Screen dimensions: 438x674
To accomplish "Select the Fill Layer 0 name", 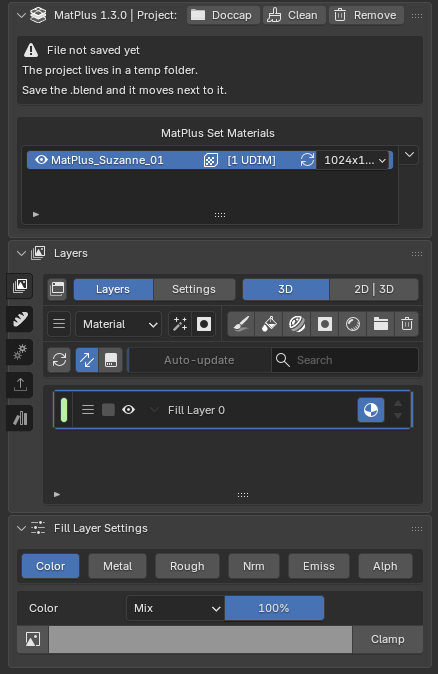I will (196, 410).
